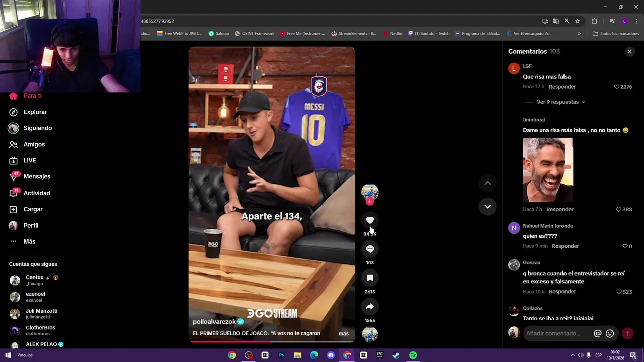
Task: Open the install app icon in address bar
Action: pos(545,21)
